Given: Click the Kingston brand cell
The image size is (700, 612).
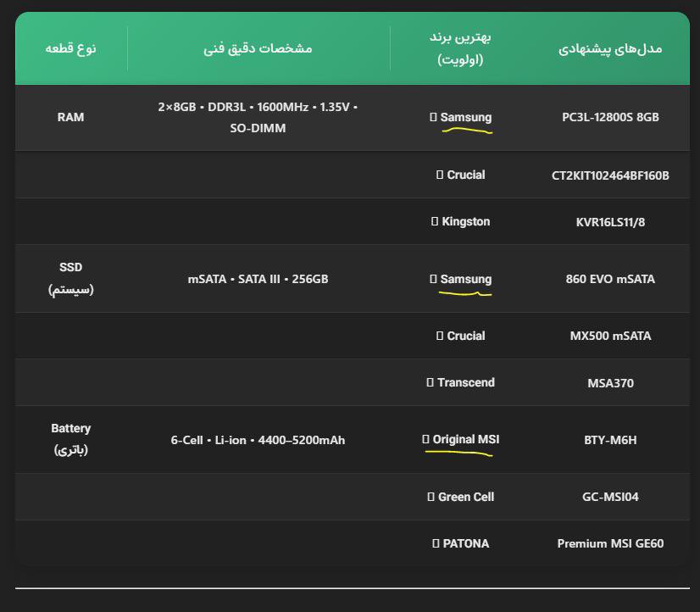Looking at the screenshot, I should [x=460, y=221].
